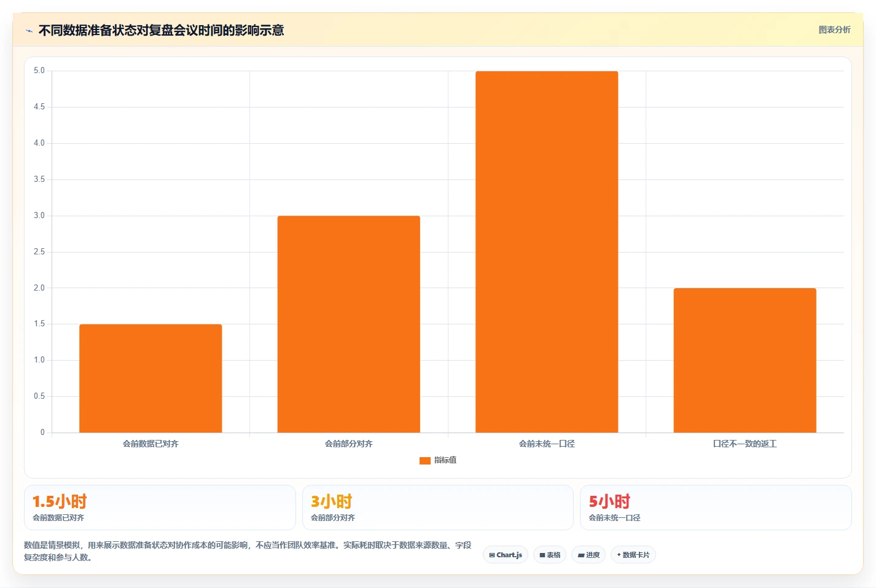Click the 会前部分对齐 caption under 3小时
Image resolution: width=876 pixels, height=588 pixels.
333,518
